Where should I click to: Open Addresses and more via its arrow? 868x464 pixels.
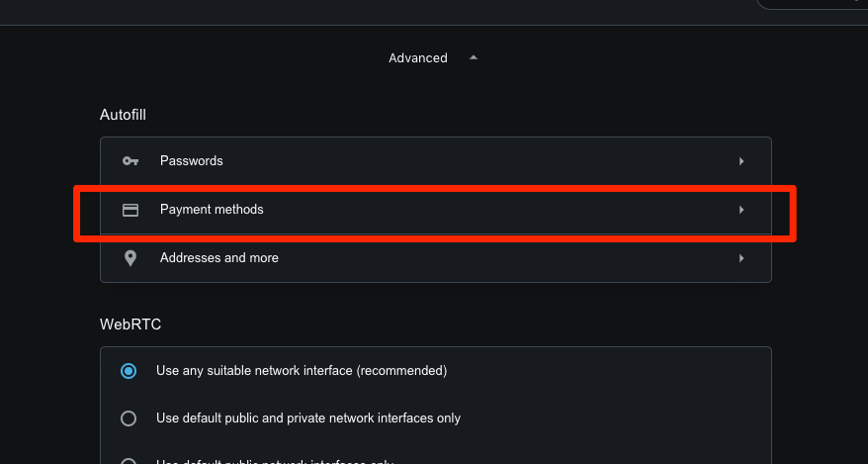click(x=741, y=258)
